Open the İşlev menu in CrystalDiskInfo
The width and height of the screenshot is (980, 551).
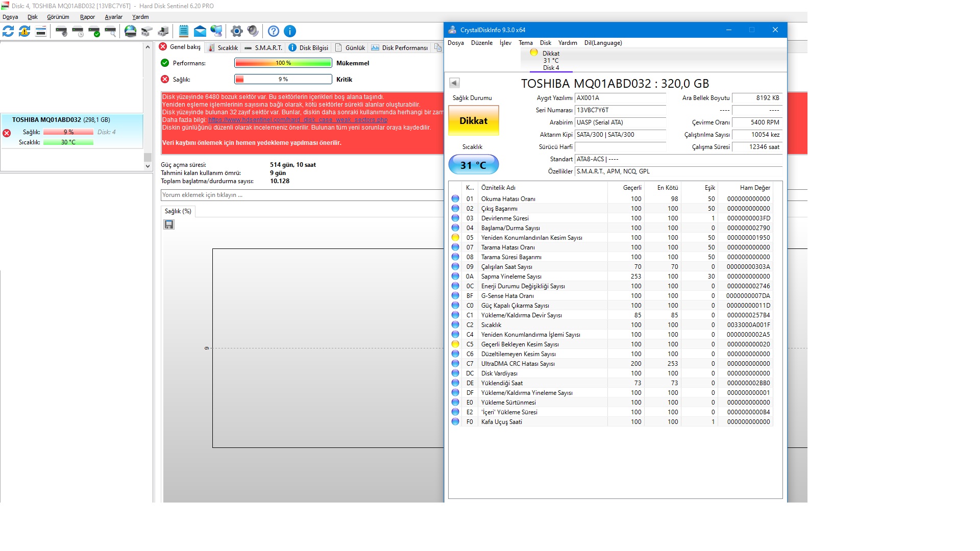tap(505, 43)
